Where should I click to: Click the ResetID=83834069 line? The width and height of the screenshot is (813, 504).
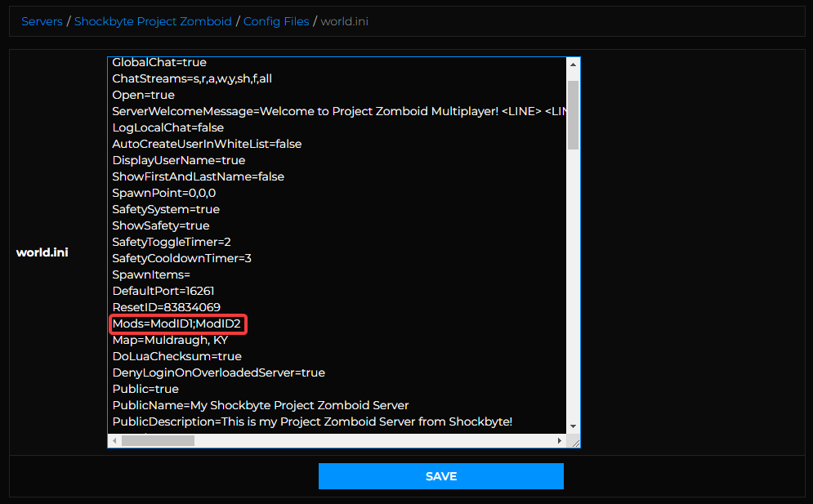tap(163, 307)
